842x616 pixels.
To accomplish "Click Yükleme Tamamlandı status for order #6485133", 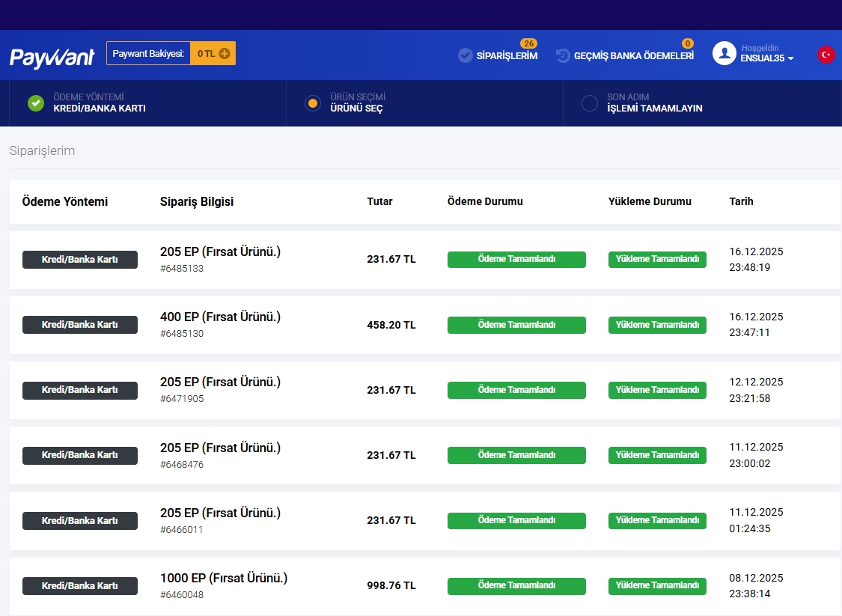I will 657,260.
